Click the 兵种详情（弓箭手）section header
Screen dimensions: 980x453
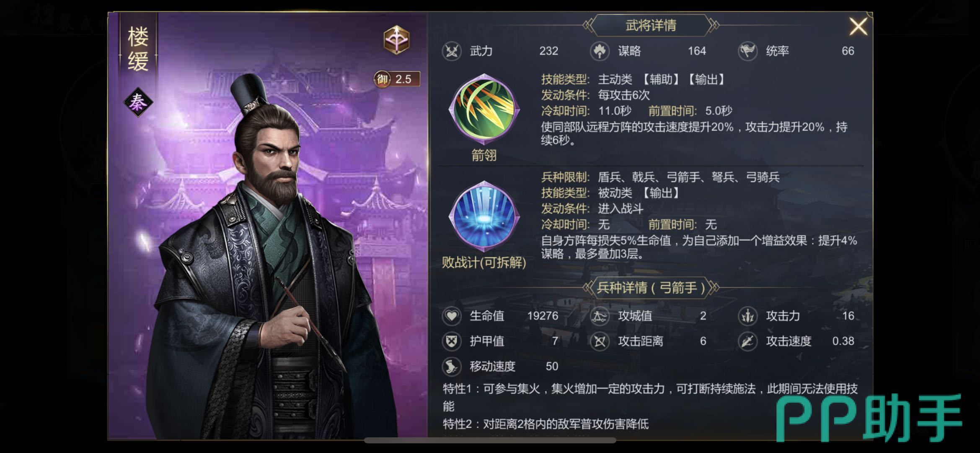(x=651, y=288)
